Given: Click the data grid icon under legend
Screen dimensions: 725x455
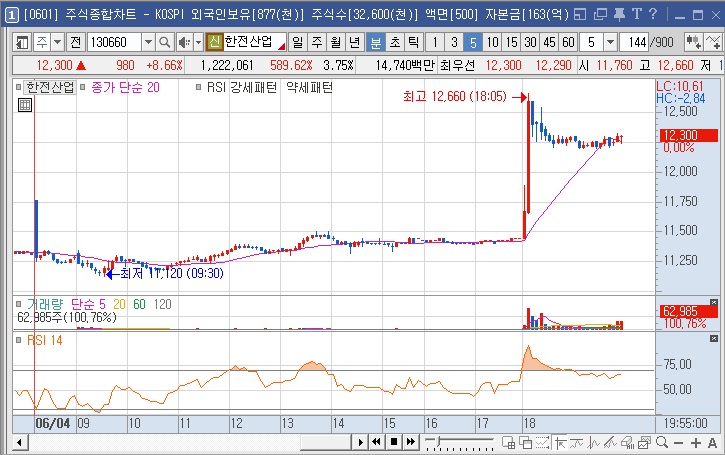Looking at the screenshot, I should click(x=25, y=105).
